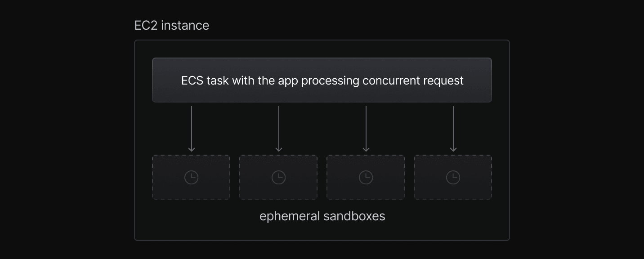Click the word "ephemeral" in the caption

pos(289,216)
